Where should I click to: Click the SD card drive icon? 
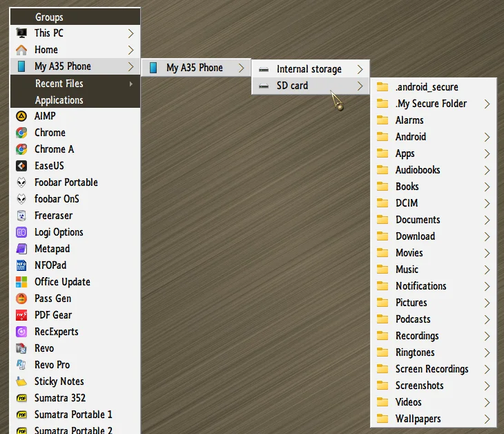click(264, 86)
